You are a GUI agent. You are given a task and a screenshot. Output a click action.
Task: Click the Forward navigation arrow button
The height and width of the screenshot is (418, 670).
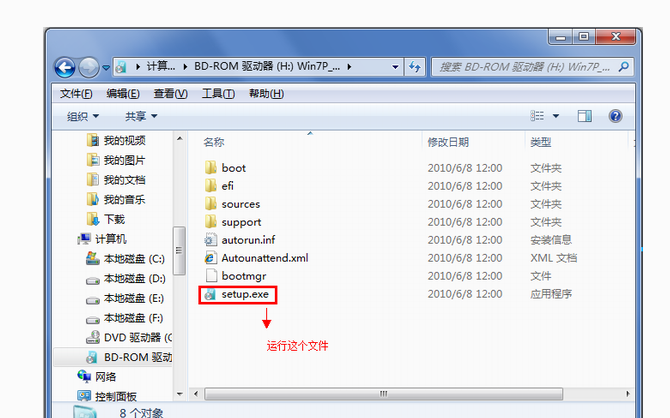point(89,67)
